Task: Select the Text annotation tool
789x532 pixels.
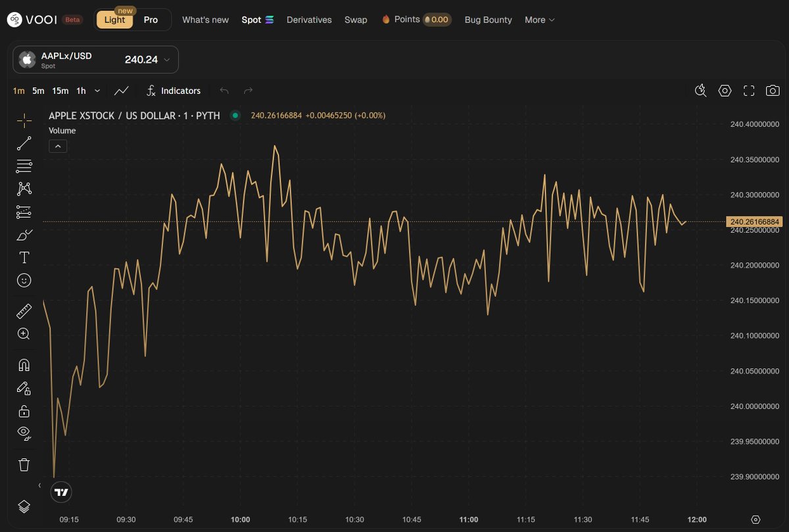Action: 24,258
